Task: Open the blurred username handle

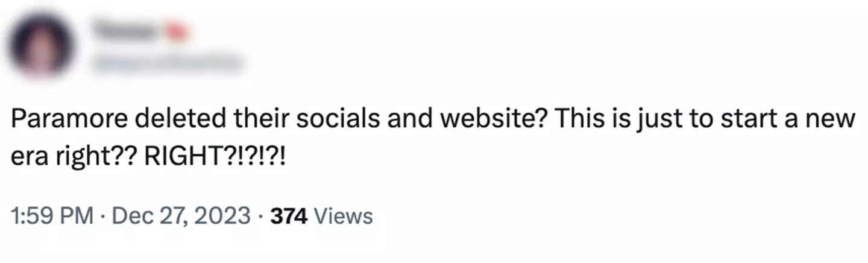Action: pyautogui.click(x=166, y=62)
